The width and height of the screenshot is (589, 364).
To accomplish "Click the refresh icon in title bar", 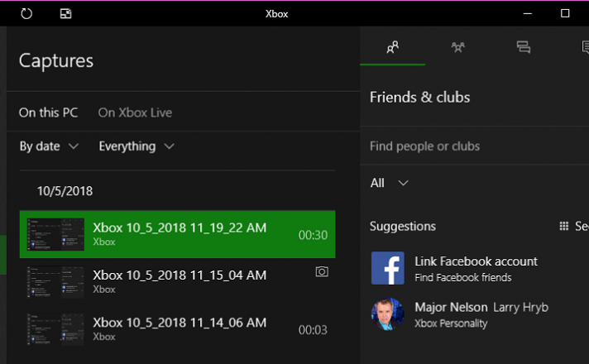I will 26,14.
